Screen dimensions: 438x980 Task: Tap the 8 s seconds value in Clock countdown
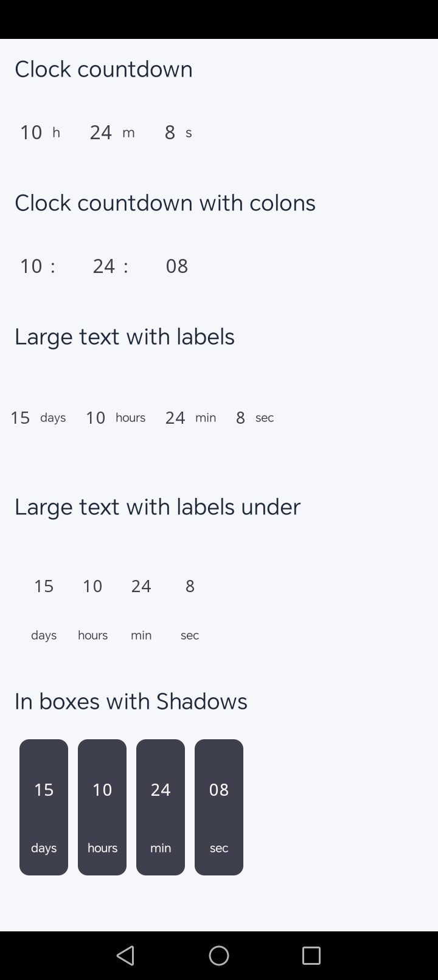[x=170, y=133]
